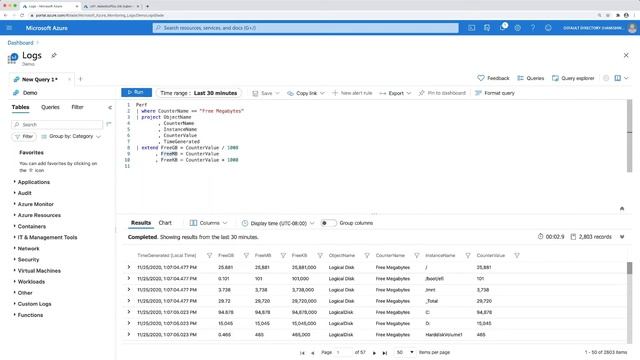Close the Logs blade

tap(626, 55)
